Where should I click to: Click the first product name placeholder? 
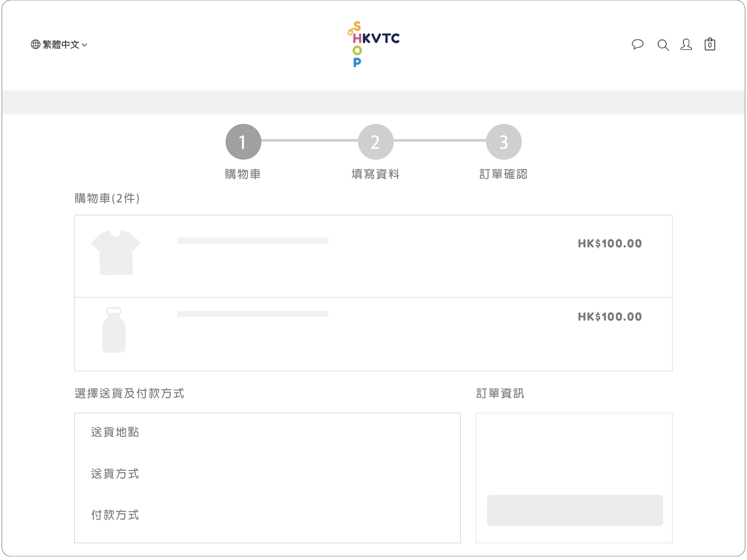tap(253, 241)
